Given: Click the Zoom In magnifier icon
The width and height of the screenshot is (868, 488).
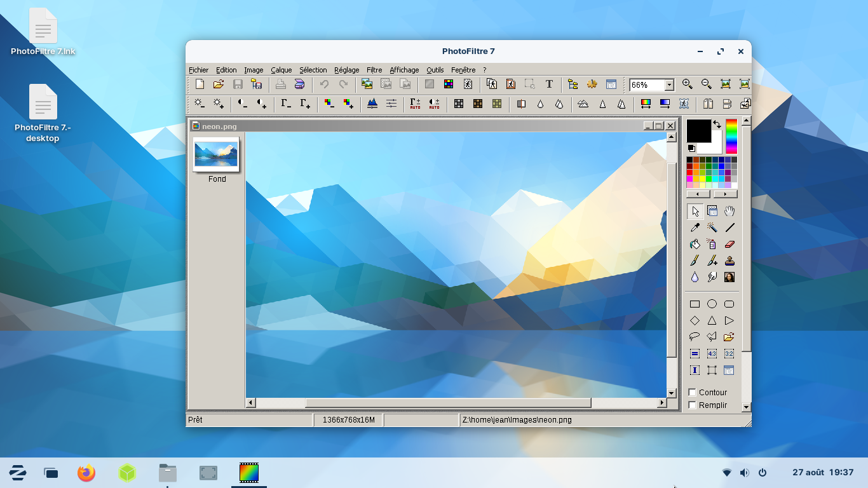Looking at the screenshot, I should click(687, 85).
